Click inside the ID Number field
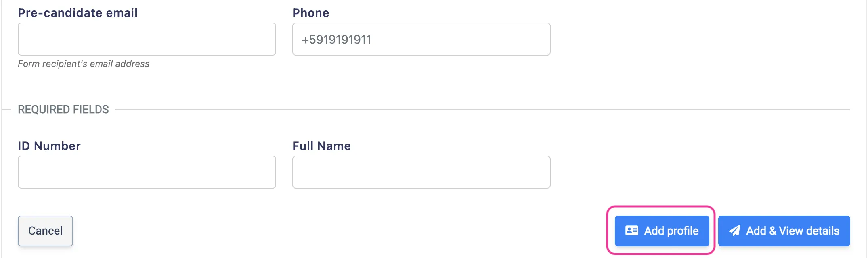 click(147, 172)
